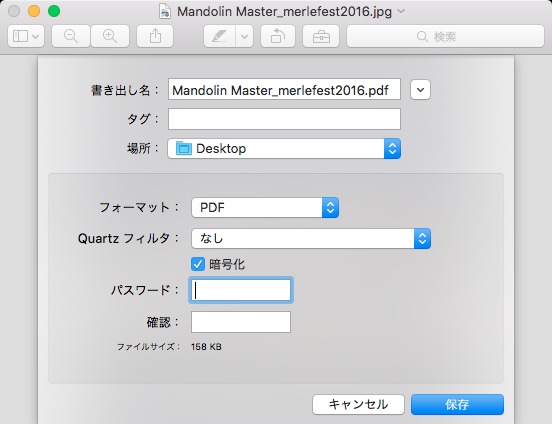The width and height of the screenshot is (552, 424).
Task: Click the zoom out magnifier icon
Action: point(71,36)
